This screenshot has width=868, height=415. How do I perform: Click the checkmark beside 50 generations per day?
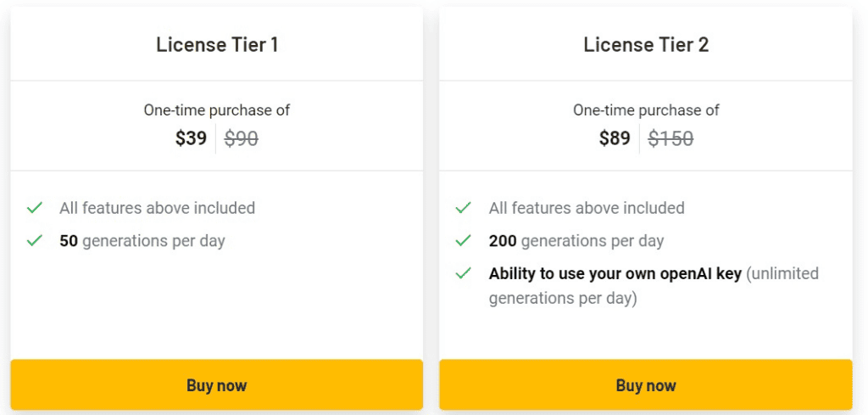tap(35, 240)
